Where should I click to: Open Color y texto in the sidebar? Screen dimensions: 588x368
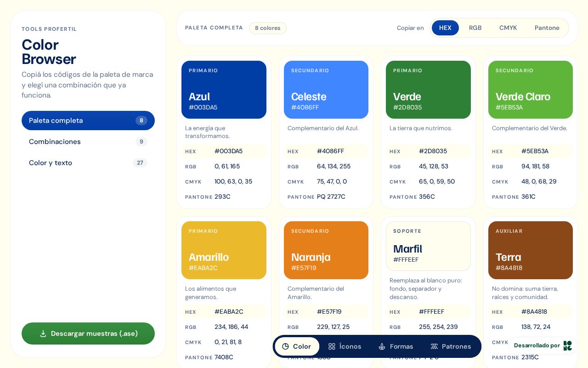pyautogui.click(x=88, y=163)
